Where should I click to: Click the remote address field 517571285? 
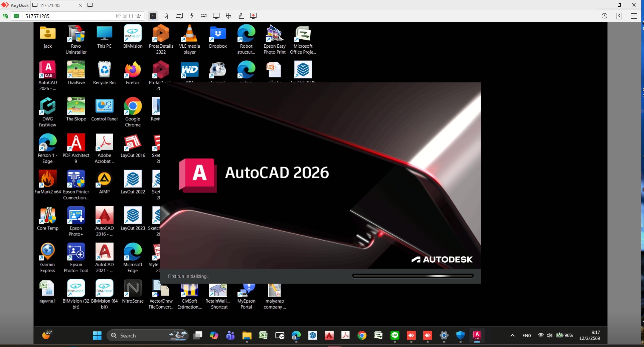[68, 16]
